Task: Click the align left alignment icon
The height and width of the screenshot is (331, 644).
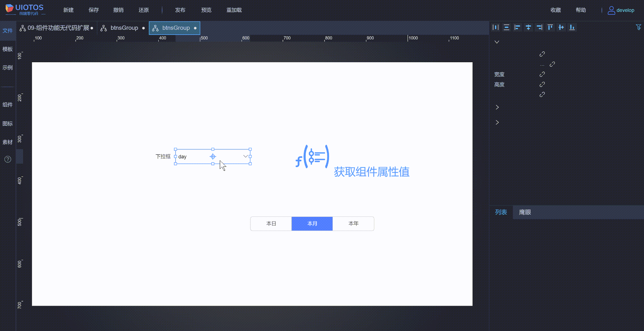Action: [517, 27]
